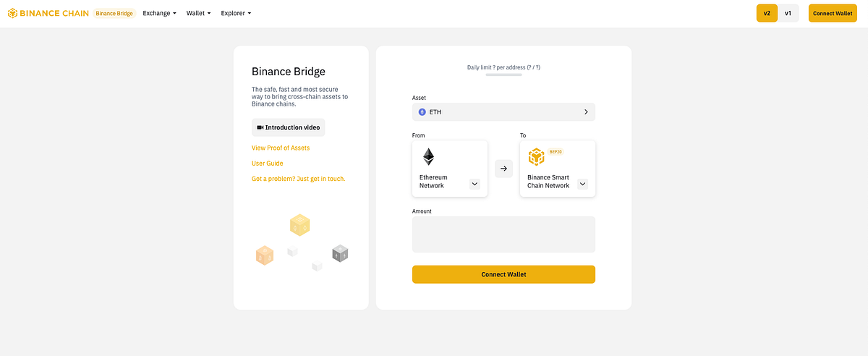
Task: Swap networks with the arrow button
Action: tap(503, 169)
